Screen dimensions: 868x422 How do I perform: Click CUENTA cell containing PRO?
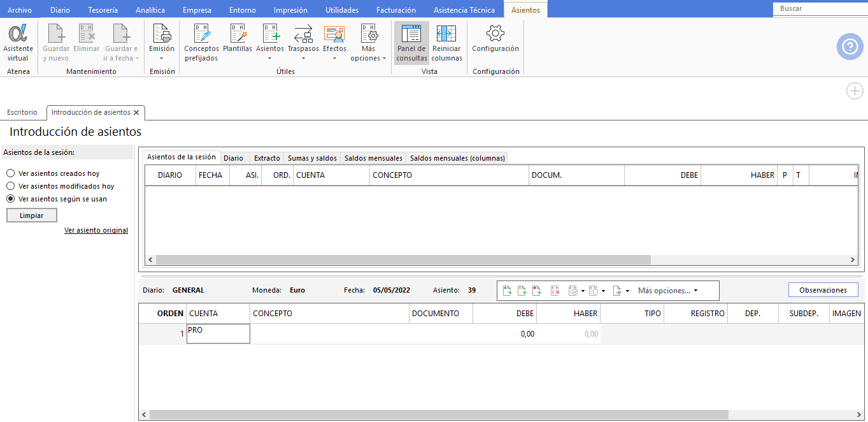click(x=218, y=334)
